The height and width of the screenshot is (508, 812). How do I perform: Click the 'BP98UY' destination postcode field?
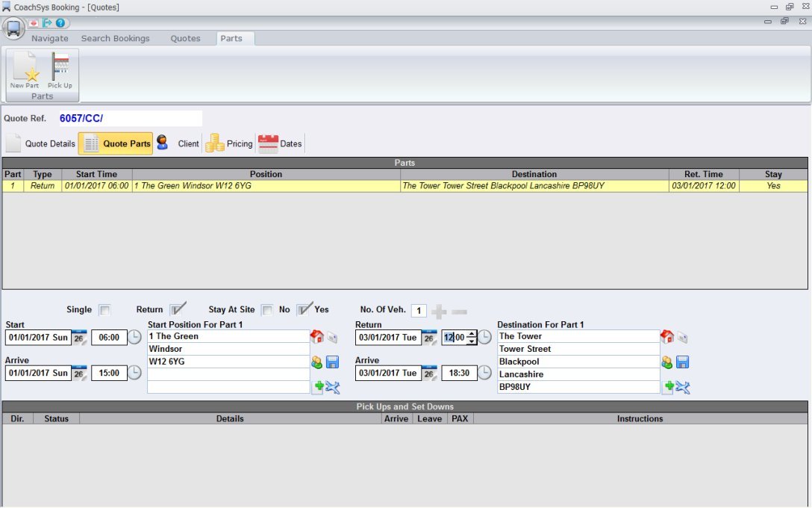(x=578, y=387)
